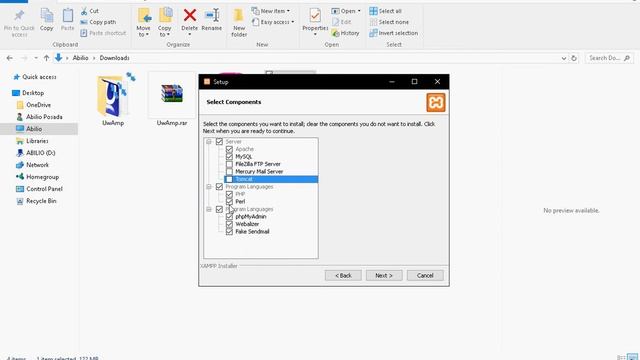The width and height of the screenshot is (640, 360).
Task: Collapse the Server tree node
Action: (209, 142)
